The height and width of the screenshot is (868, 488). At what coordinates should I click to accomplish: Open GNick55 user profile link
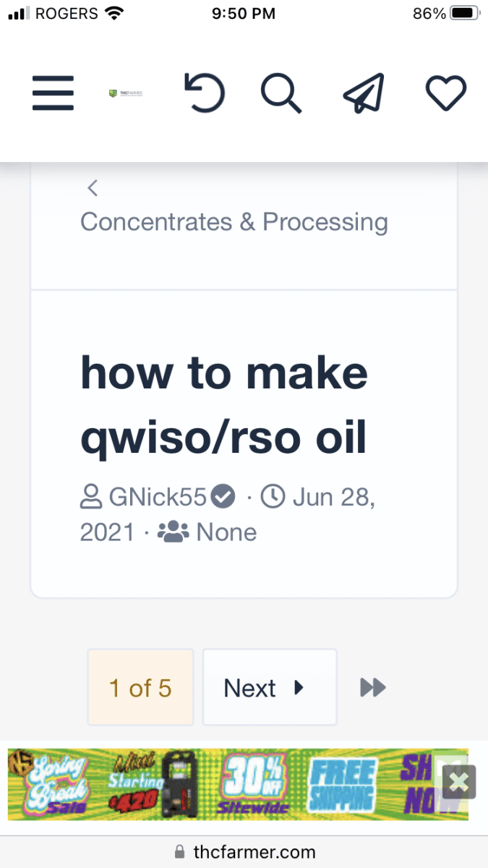tap(158, 498)
